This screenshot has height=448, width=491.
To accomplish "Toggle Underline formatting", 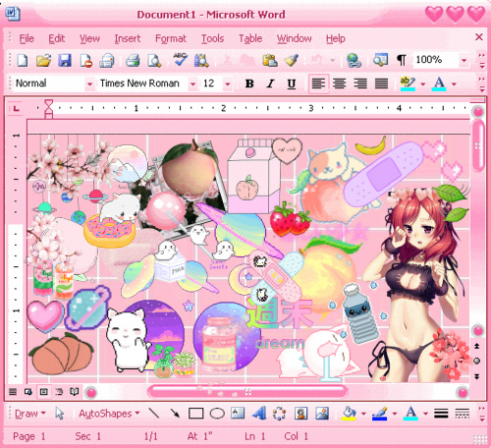I will (292, 84).
